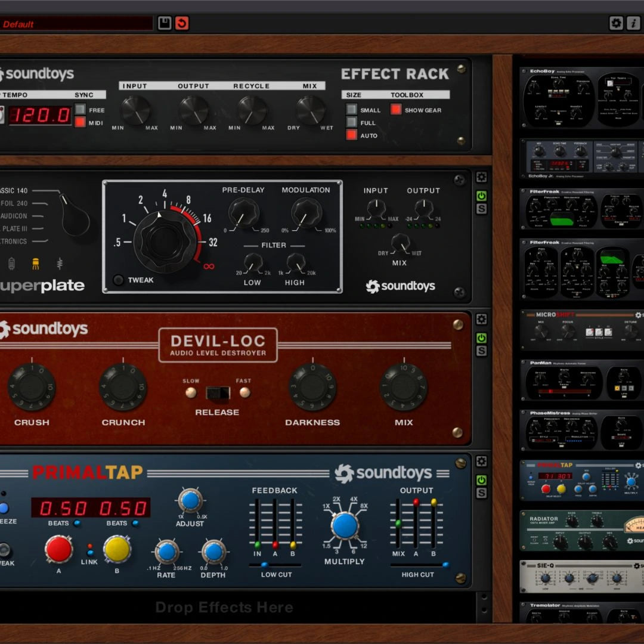
Task: Open the Default preset name dropdown
Action: point(76,24)
